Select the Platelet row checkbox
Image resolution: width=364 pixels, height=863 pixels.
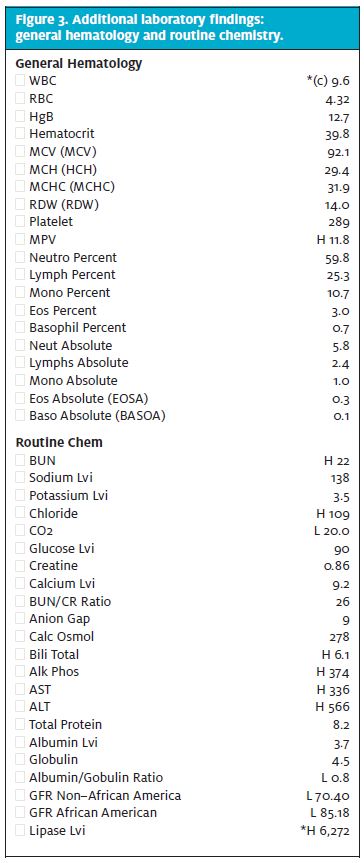coord(20,222)
